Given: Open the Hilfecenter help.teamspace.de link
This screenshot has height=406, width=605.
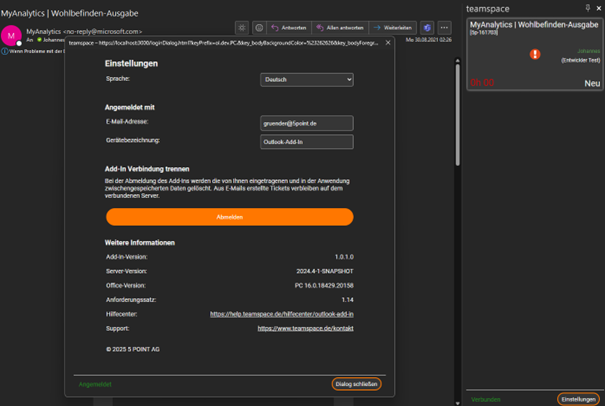Looking at the screenshot, I should tap(282, 314).
